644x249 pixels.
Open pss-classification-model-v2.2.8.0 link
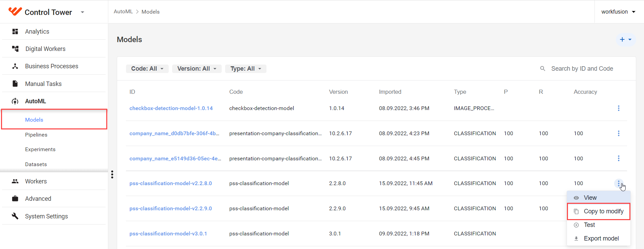point(170,183)
